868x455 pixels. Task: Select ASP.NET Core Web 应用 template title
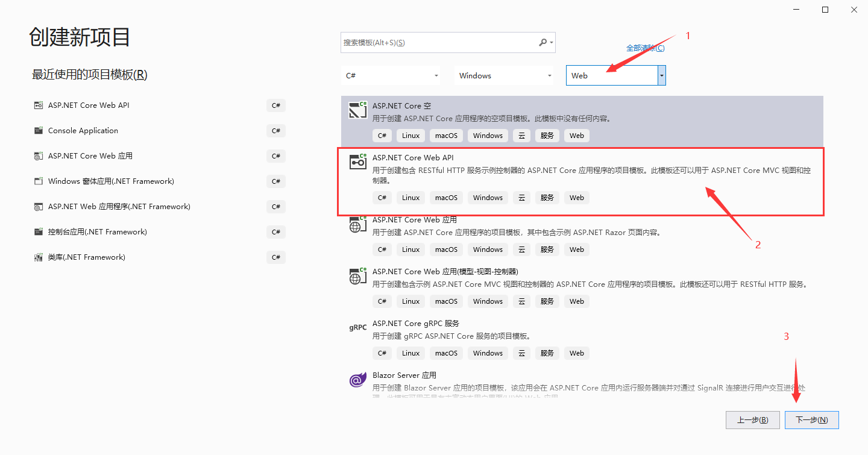[415, 220]
